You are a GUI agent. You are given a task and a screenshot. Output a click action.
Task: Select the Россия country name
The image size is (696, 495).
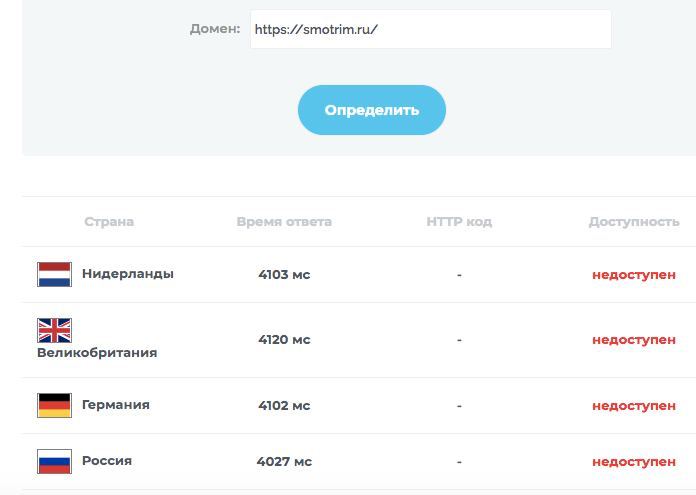(x=107, y=461)
